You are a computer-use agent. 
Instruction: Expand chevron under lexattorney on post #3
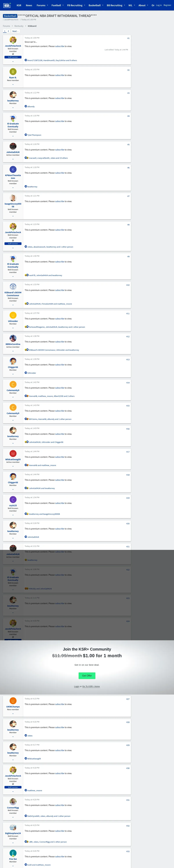[13, 107]
